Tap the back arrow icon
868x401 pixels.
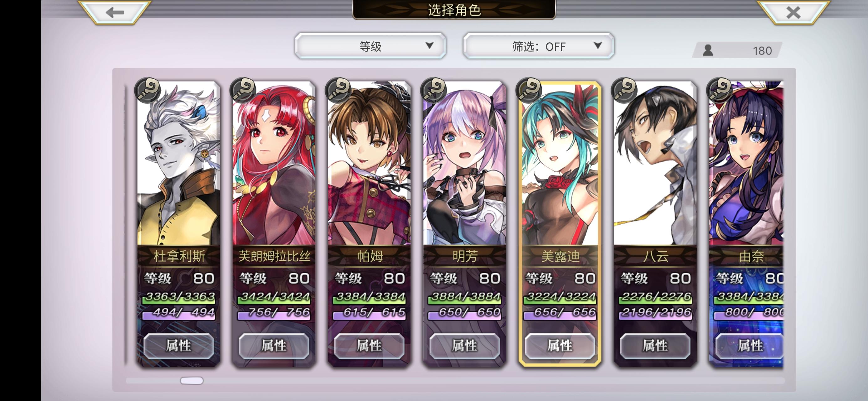tap(115, 13)
